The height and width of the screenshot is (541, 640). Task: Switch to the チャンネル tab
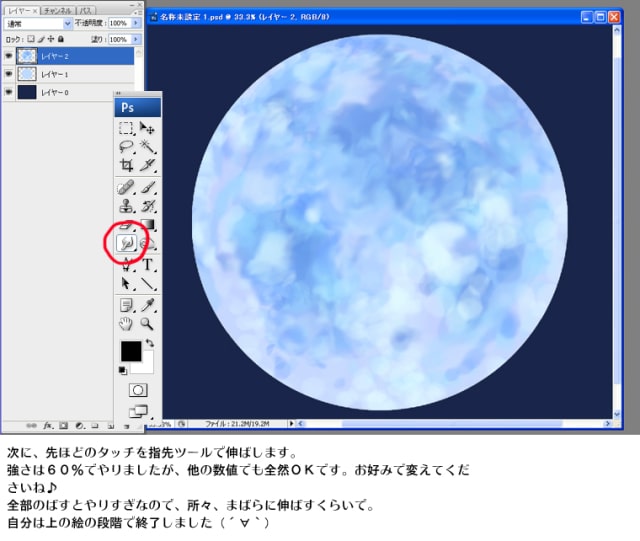pos(58,11)
